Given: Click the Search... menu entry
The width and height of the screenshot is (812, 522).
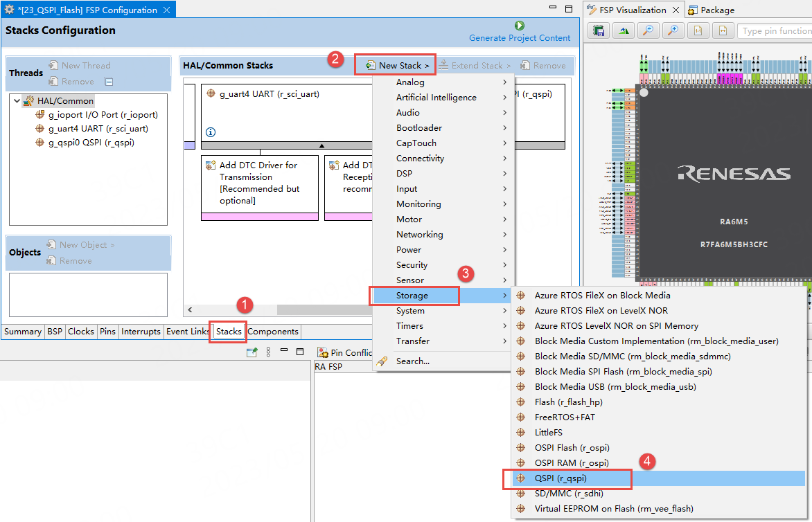Looking at the screenshot, I should [x=412, y=361].
